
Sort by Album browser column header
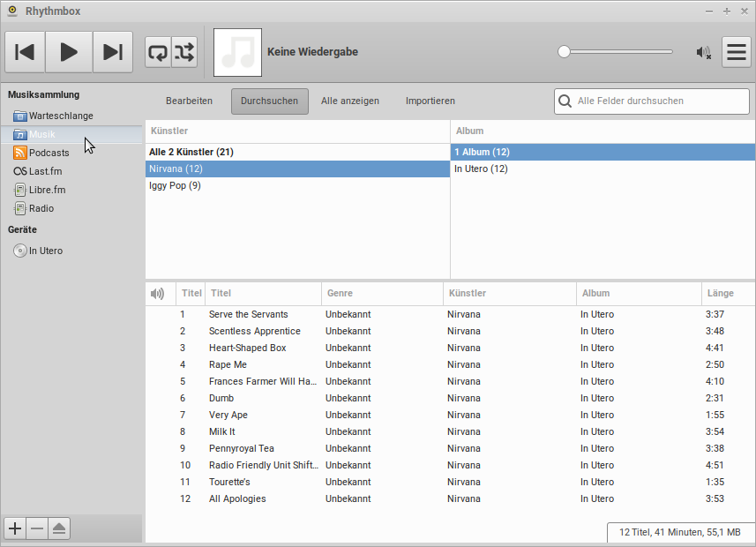click(x=603, y=131)
